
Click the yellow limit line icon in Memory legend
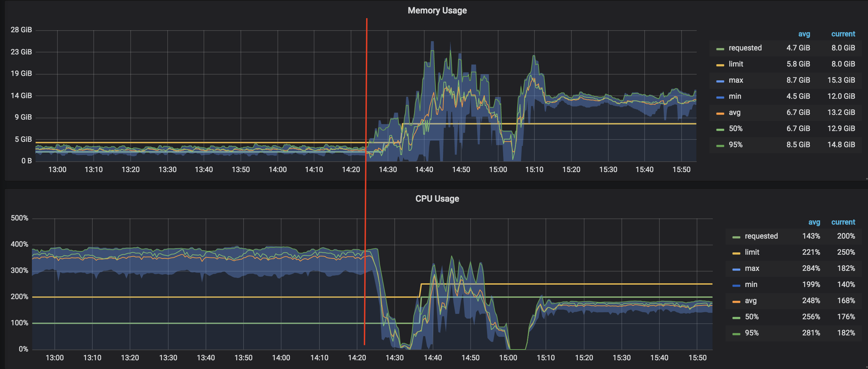[x=720, y=64]
